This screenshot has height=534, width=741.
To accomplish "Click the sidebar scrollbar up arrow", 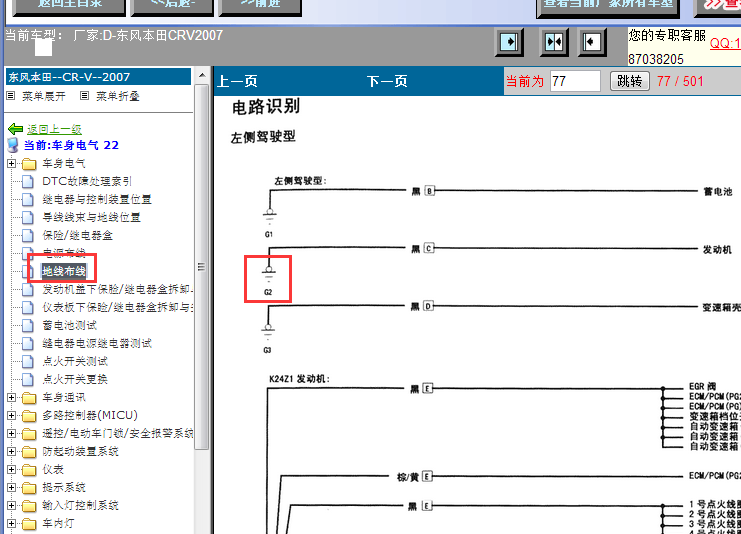I will 202,76.
